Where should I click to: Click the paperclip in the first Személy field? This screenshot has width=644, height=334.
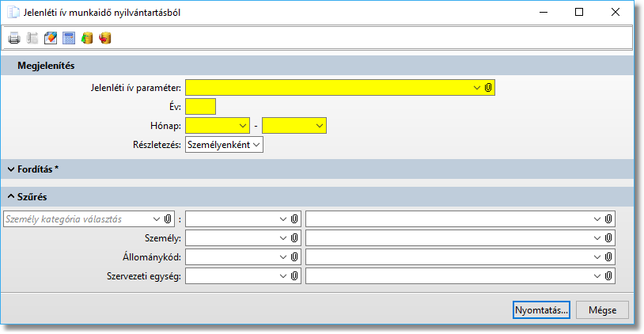[294, 237]
